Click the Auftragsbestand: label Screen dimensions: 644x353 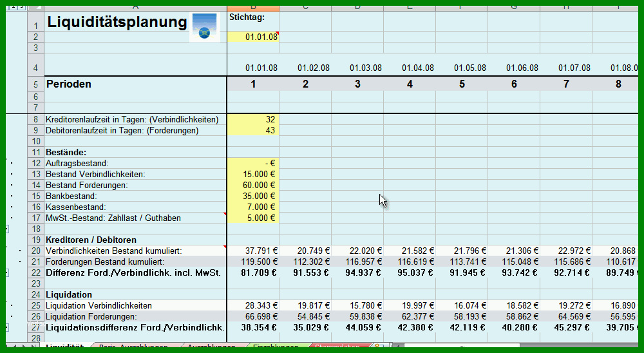pyautogui.click(x=77, y=164)
